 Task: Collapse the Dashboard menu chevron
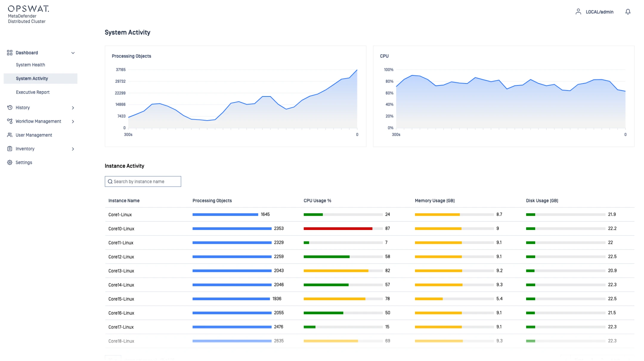(x=73, y=53)
